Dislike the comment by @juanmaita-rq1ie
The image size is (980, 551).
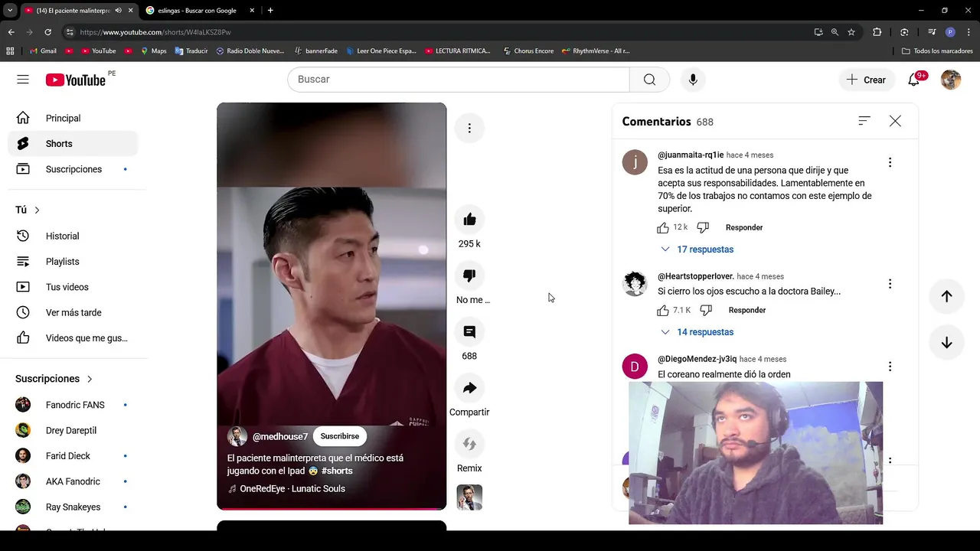[703, 227]
